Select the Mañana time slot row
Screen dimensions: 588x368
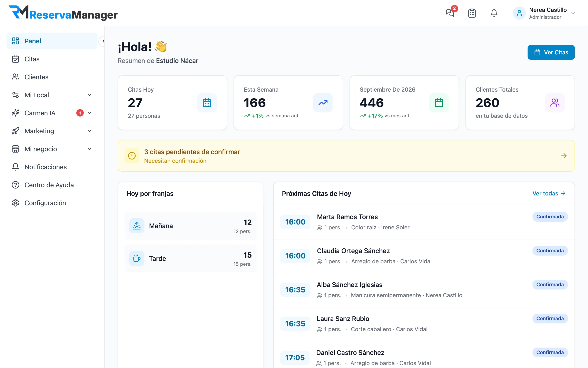190,226
